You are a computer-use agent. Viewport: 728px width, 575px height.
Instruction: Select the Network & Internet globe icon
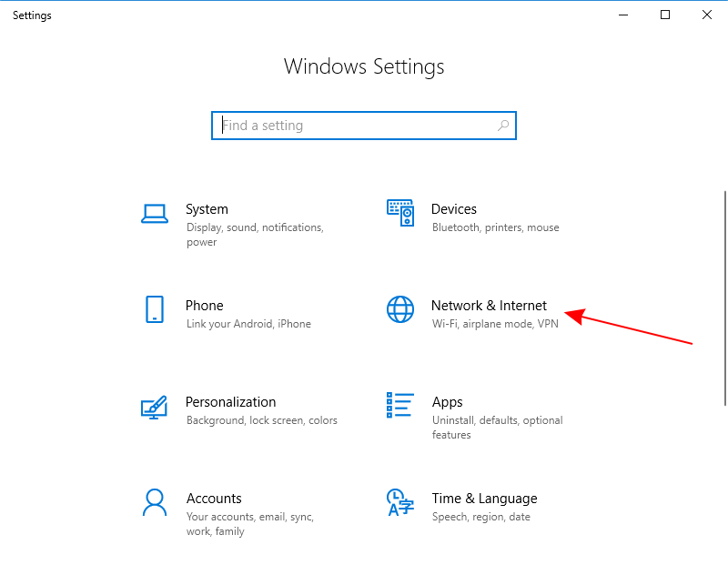coord(400,309)
